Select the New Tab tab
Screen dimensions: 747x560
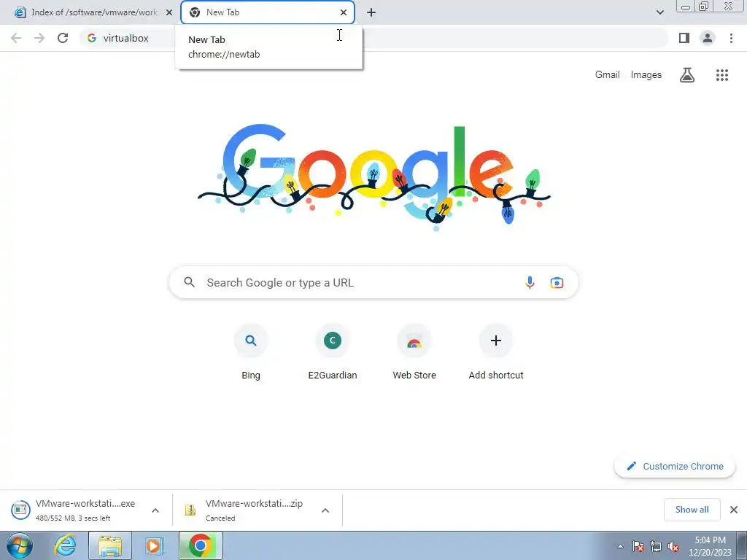click(267, 12)
